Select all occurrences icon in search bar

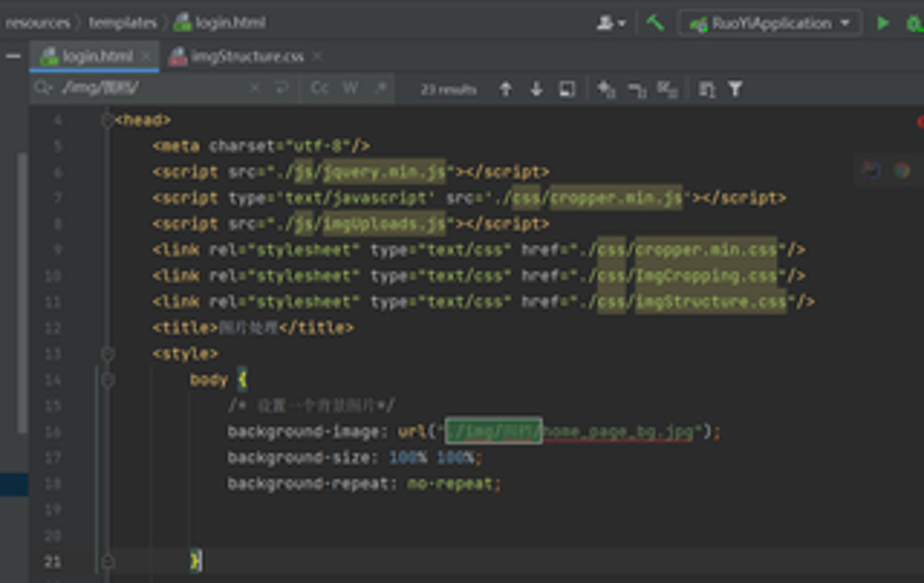[x=667, y=89]
